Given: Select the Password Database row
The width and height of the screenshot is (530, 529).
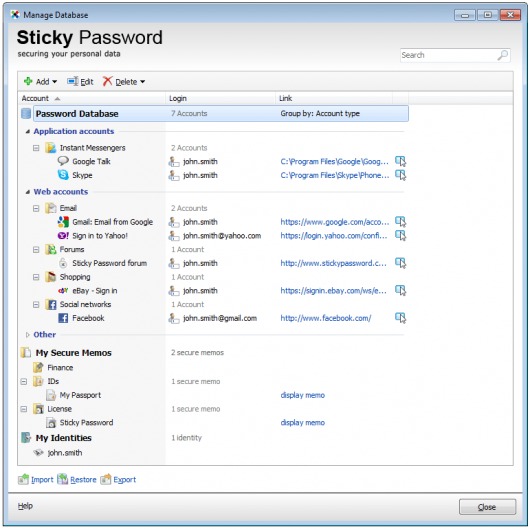Looking at the screenshot, I should [220, 114].
